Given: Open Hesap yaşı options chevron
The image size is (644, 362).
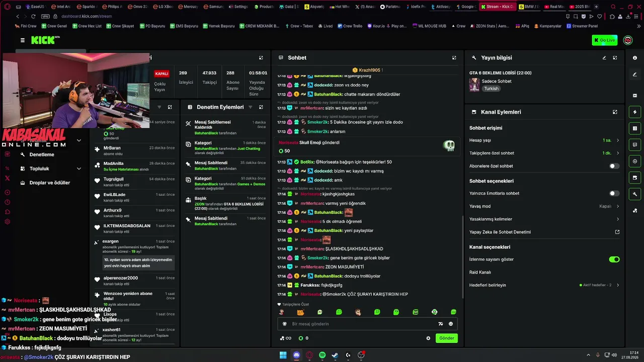Looking at the screenshot, I should [618, 140].
